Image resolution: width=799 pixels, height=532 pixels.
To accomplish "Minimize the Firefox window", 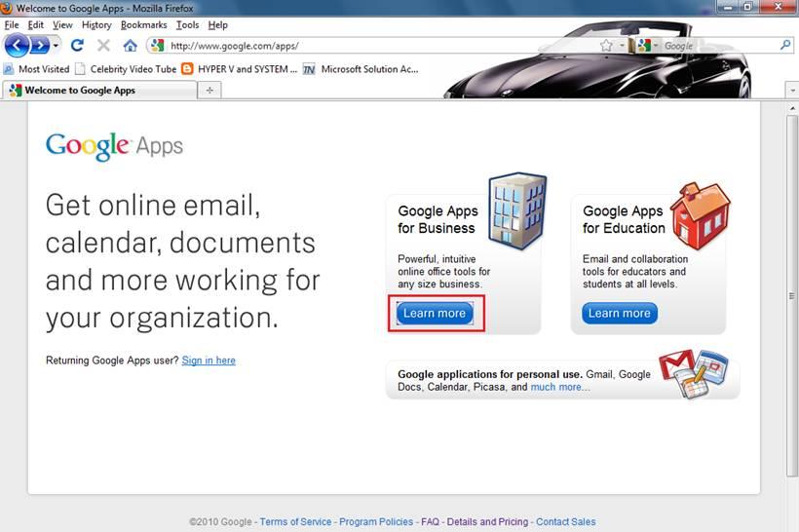I will 728,7.
